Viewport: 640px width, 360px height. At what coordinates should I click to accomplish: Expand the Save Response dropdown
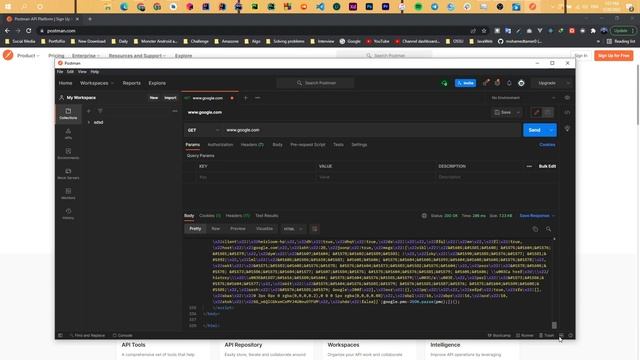[x=537, y=216]
